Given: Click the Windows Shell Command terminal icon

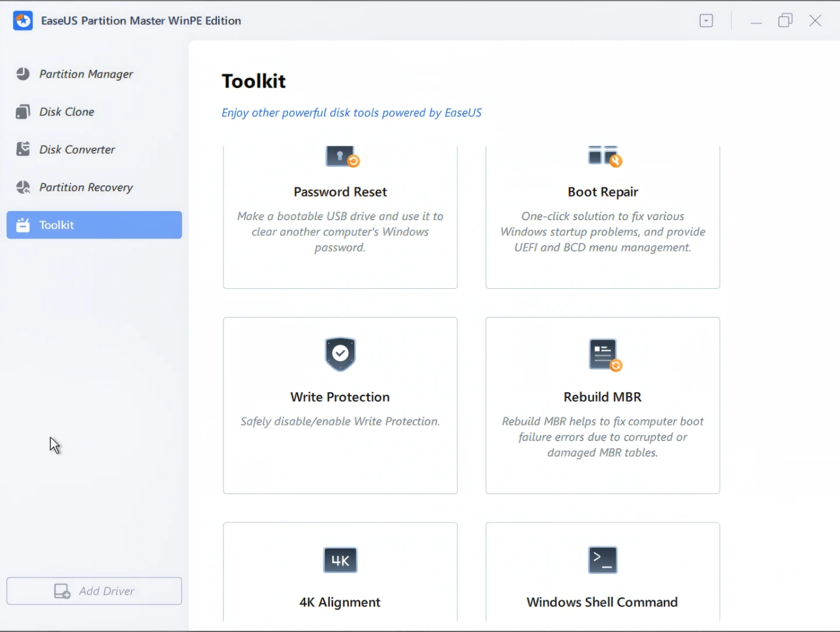Looking at the screenshot, I should (x=603, y=560).
